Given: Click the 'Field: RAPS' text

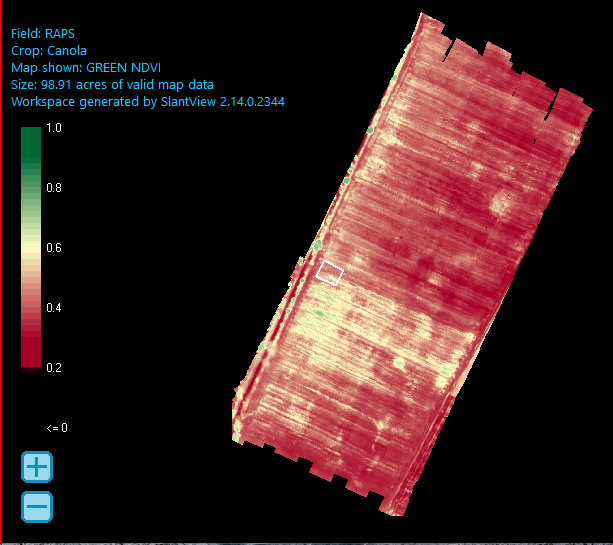Looking at the screenshot, I should coord(43,33).
